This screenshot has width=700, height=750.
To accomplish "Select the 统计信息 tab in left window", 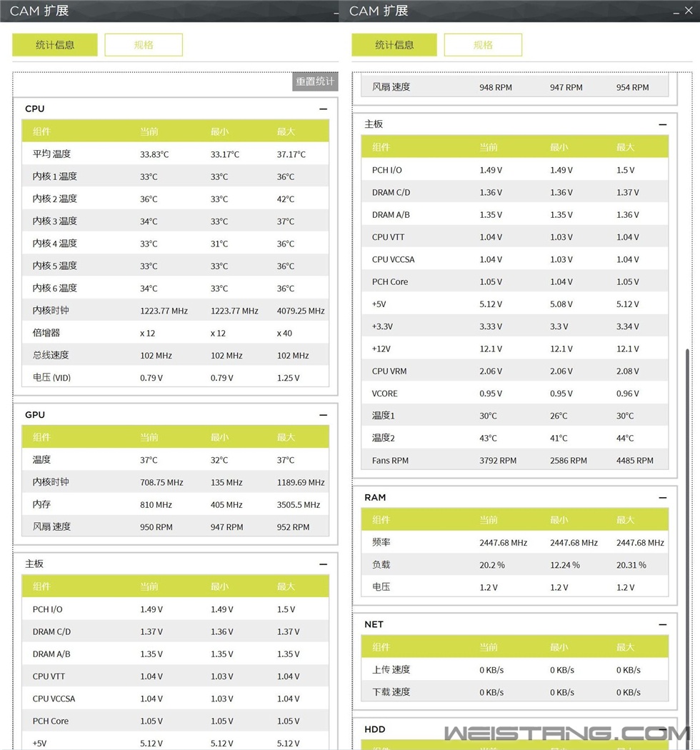I will tap(55, 45).
